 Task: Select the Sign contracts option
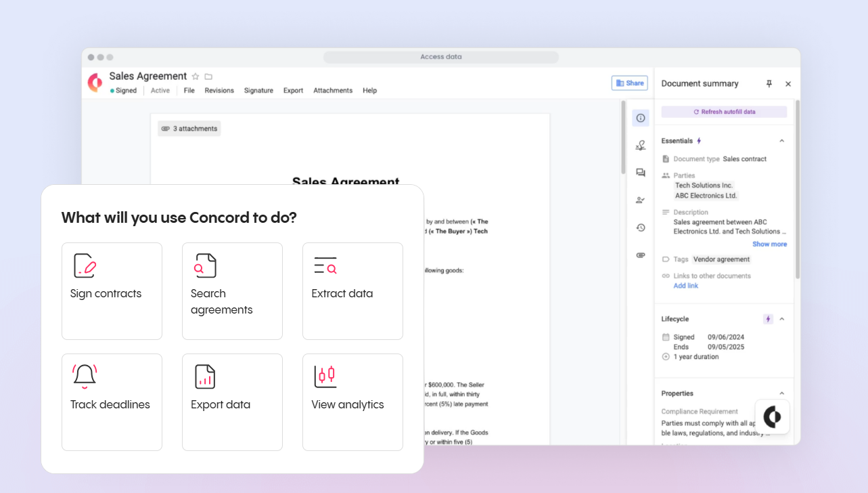pos(112,291)
